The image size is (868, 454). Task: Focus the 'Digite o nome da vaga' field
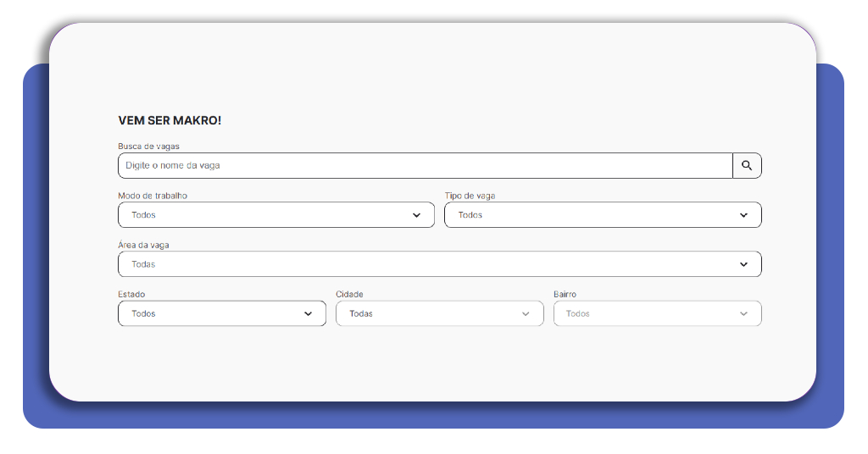(x=426, y=165)
